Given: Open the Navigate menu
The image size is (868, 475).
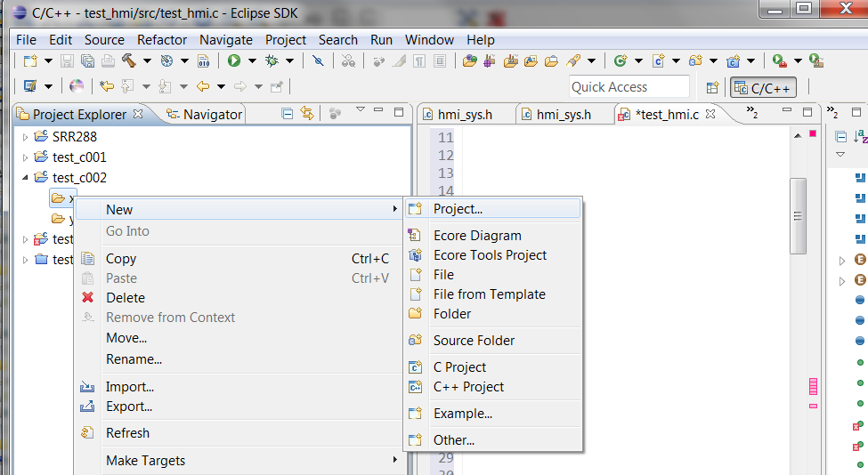Looking at the screenshot, I should point(226,40).
